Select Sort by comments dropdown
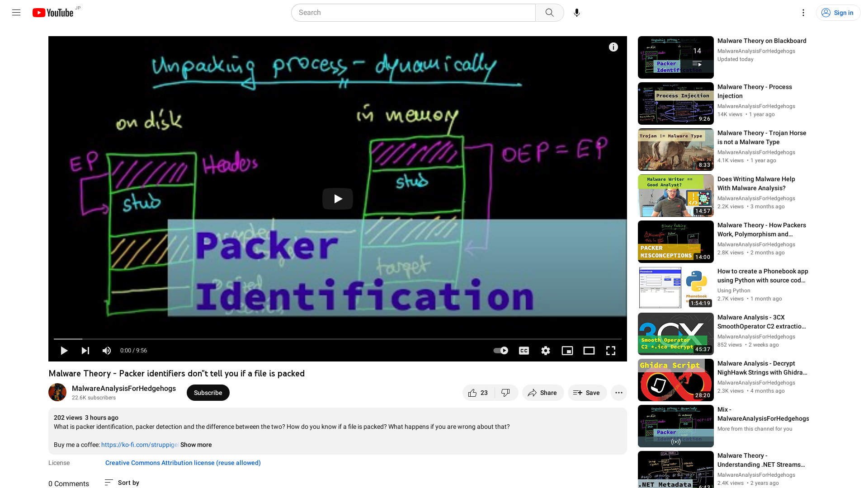This screenshot has height=488, width=868. coord(122,483)
